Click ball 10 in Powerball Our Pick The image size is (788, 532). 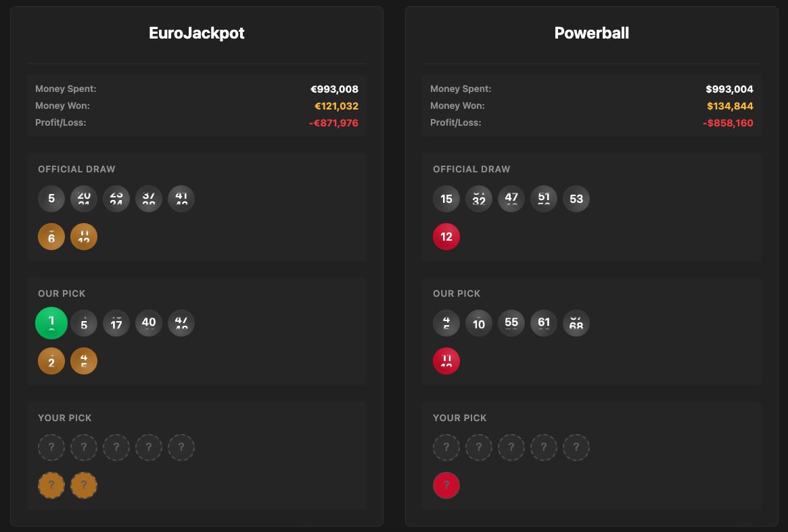479,323
